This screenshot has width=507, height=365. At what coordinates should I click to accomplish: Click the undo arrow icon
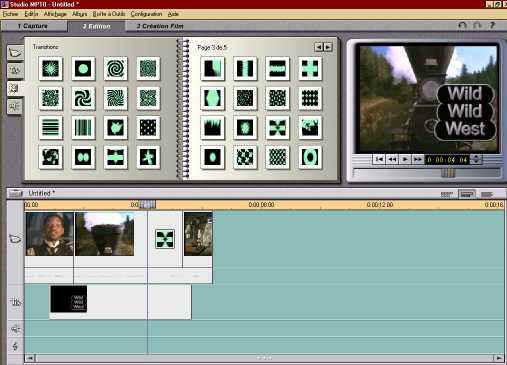click(462, 25)
